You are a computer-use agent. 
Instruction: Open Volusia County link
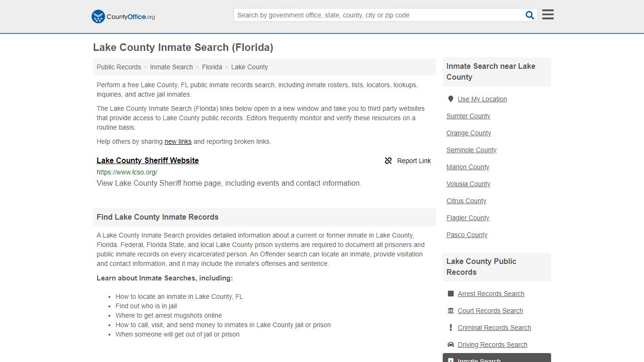(x=468, y=184)
